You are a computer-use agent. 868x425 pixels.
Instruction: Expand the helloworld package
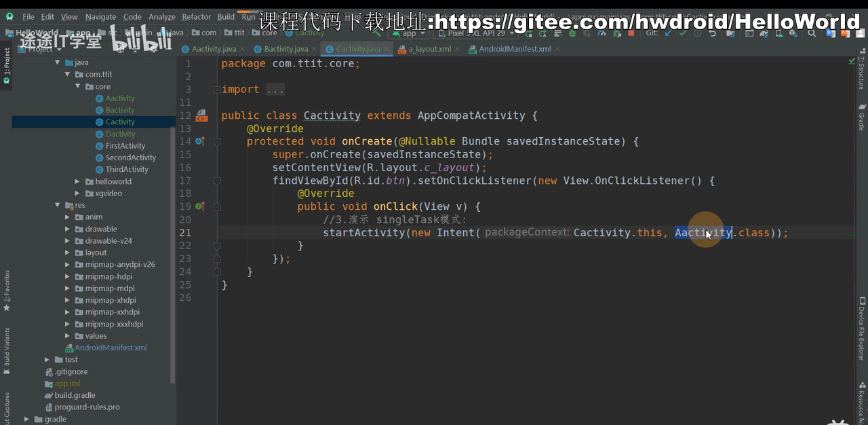(x=78, y=181)
